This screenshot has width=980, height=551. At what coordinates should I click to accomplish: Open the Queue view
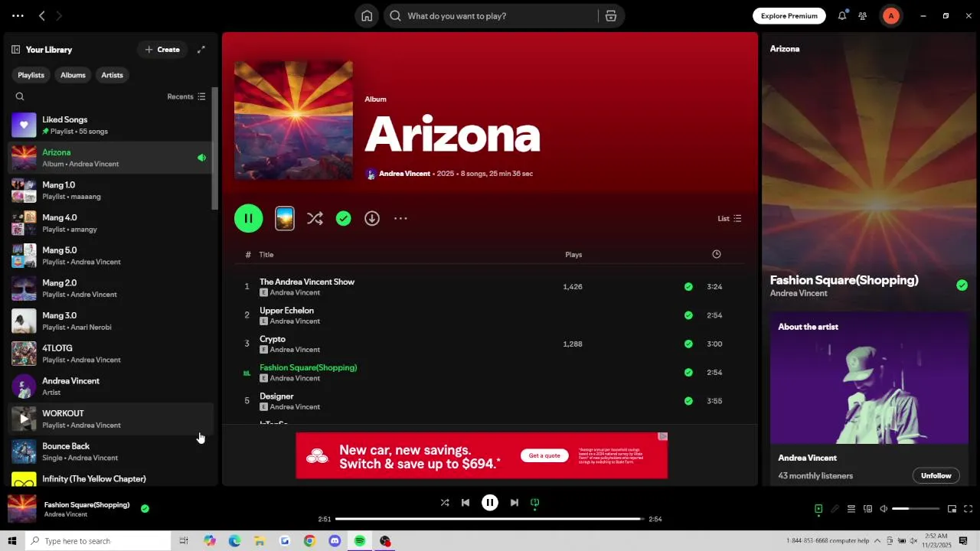pyautogui.click(x=851, y=509)
